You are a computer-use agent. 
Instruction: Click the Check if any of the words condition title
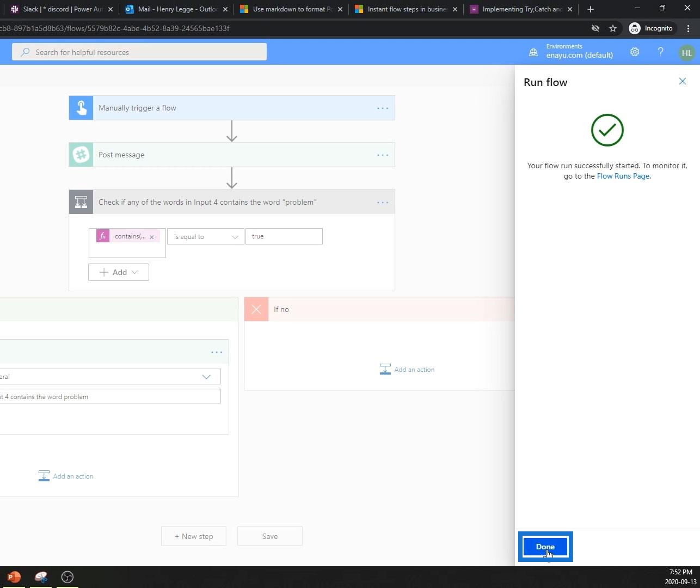pos(207,202)
